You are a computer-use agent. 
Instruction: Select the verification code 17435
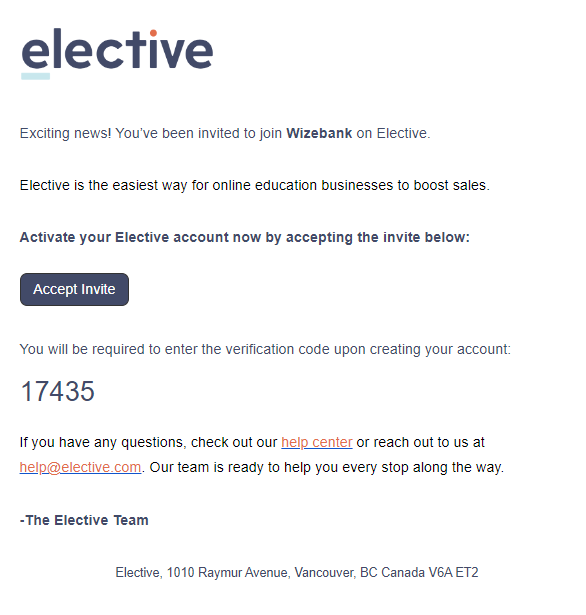57,391
